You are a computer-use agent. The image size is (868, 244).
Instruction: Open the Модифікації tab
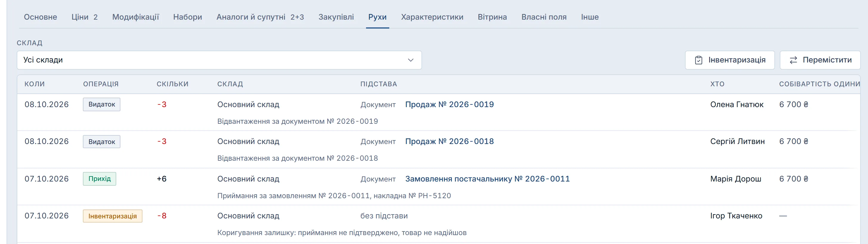click(135, 17)
